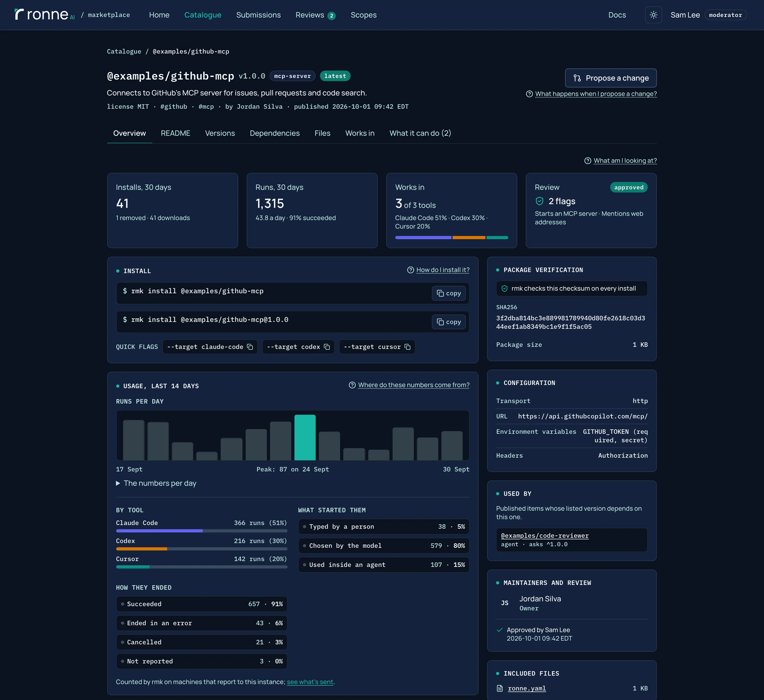Viewport: 764px width, 700px height.
Task: Switch to the README tab
Action: coord(175,133)
